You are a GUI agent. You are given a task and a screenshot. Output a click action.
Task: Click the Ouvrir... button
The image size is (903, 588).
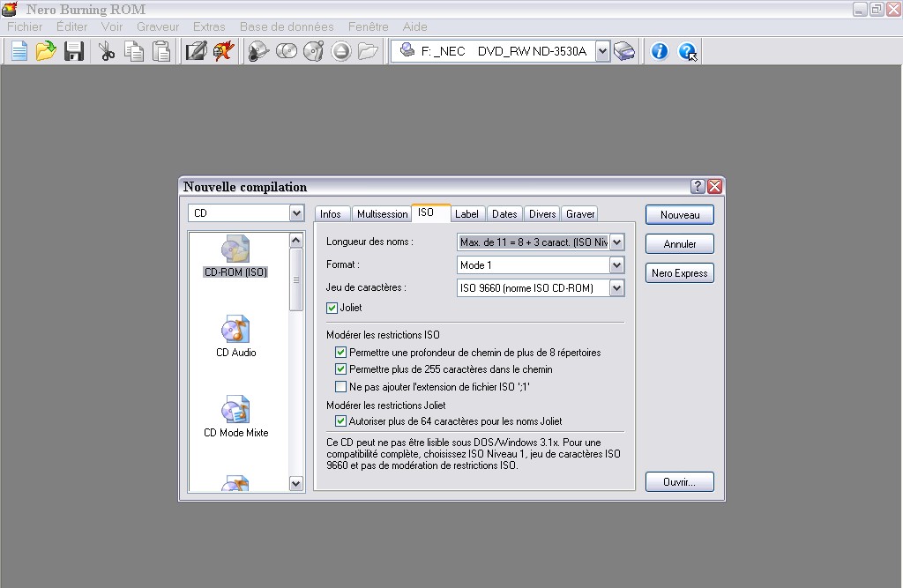[x=680, y=482]
